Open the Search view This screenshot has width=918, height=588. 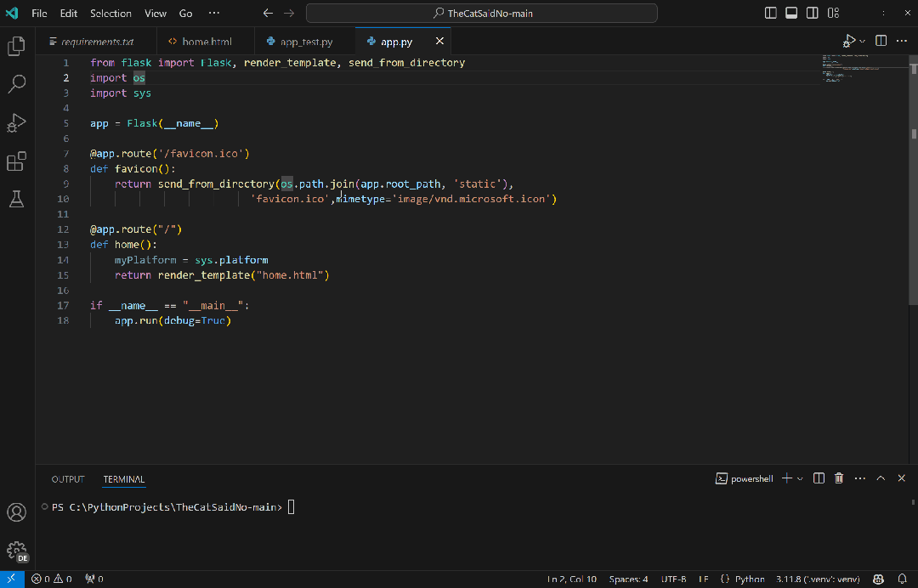[x=17, y=83]
